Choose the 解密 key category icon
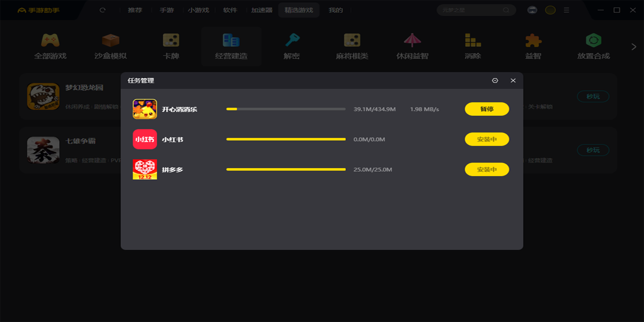The height and width of the screenshot is (322, 644). pyautogui.click(x=292, y=47)
